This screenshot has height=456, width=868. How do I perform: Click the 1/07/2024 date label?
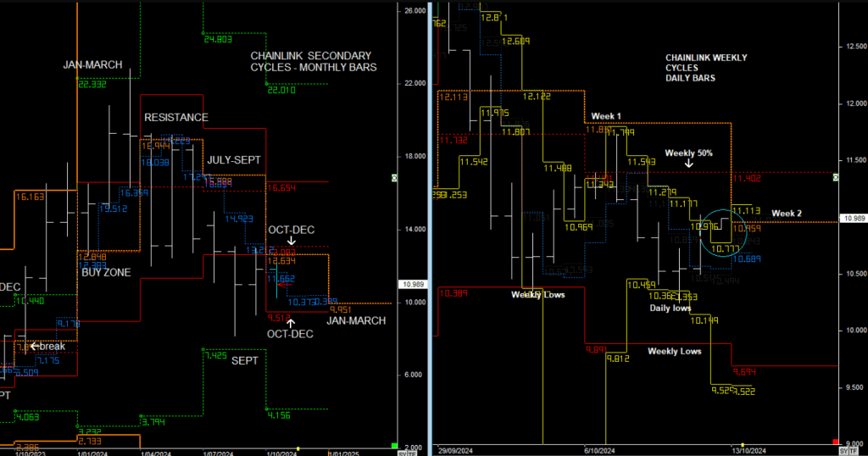pos(217,453)
